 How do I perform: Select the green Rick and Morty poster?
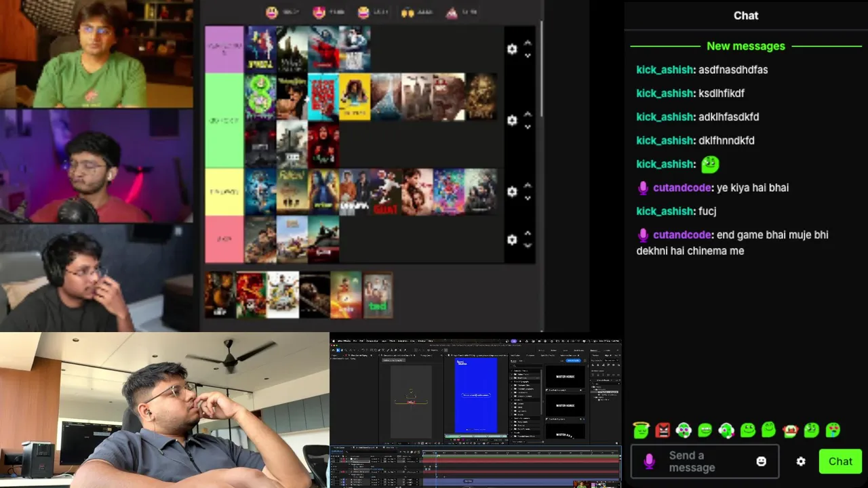click(260, 97)
